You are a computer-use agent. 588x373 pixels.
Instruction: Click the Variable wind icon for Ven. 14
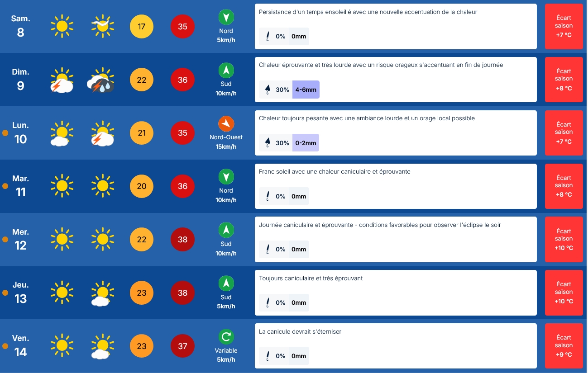pyautogui.click(x=226, y=337)
